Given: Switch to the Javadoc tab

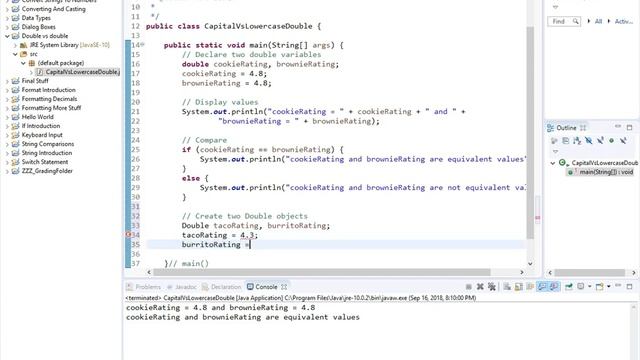Looking at the screenshot, I should pyautogui.click(x=181, y=287).
